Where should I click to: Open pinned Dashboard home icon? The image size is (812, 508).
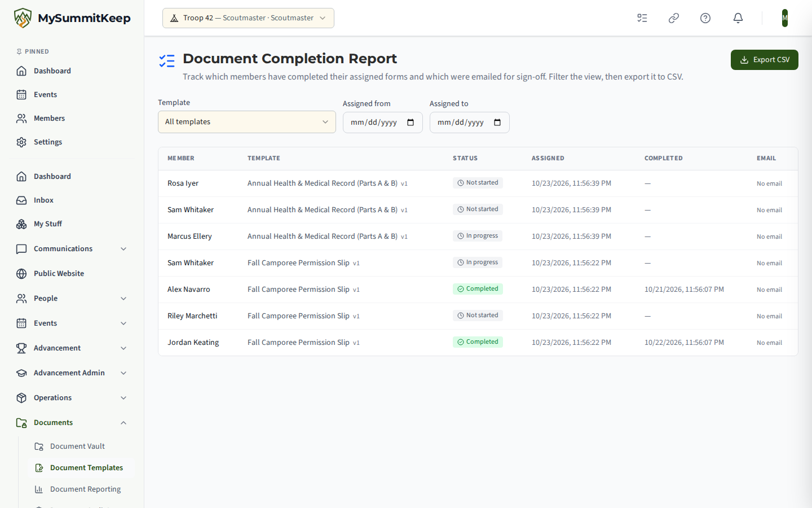(21, 71)
